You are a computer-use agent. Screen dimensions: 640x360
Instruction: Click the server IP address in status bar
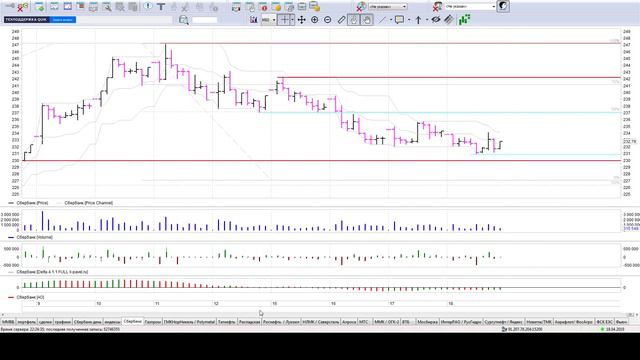click(x=525, y=329)
